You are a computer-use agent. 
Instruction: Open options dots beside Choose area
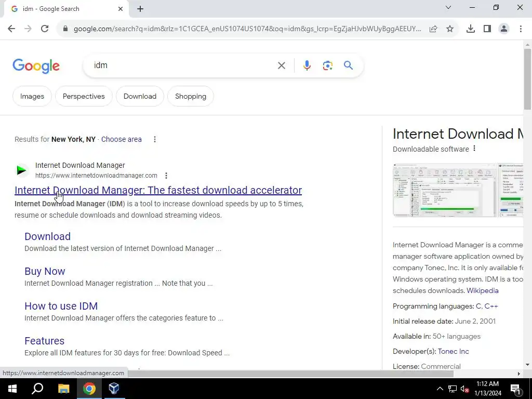(155, 139)
